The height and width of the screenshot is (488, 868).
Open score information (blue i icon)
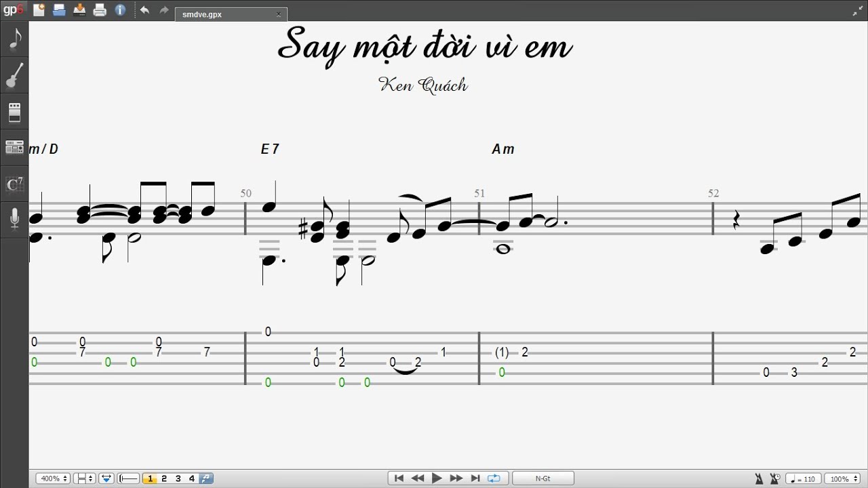pyautogui.click(x=120, y=10)
